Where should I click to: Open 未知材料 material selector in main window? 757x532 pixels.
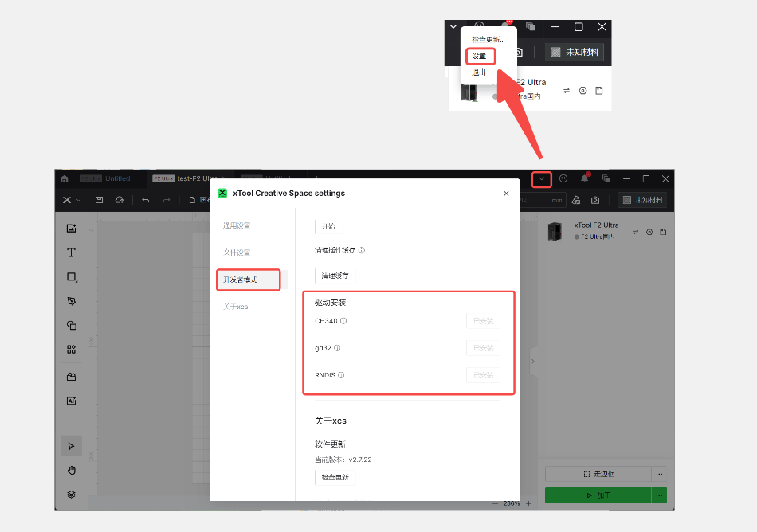click(642, 200)
